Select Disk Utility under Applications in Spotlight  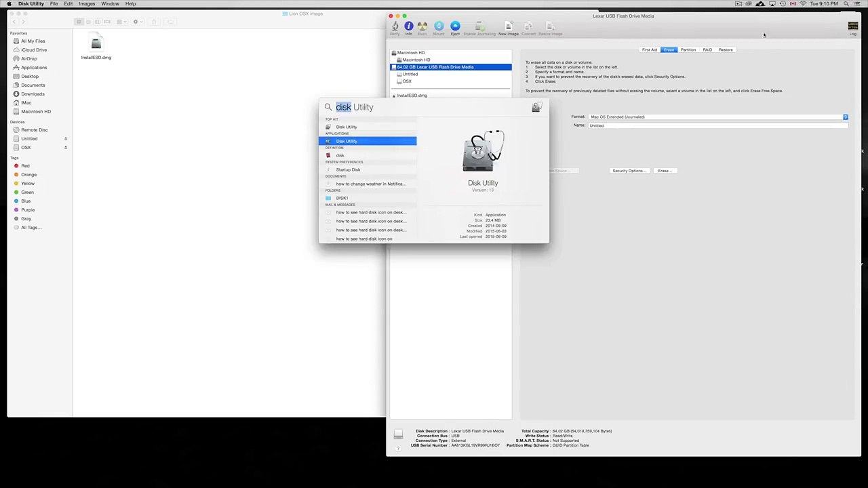point(368,141)
